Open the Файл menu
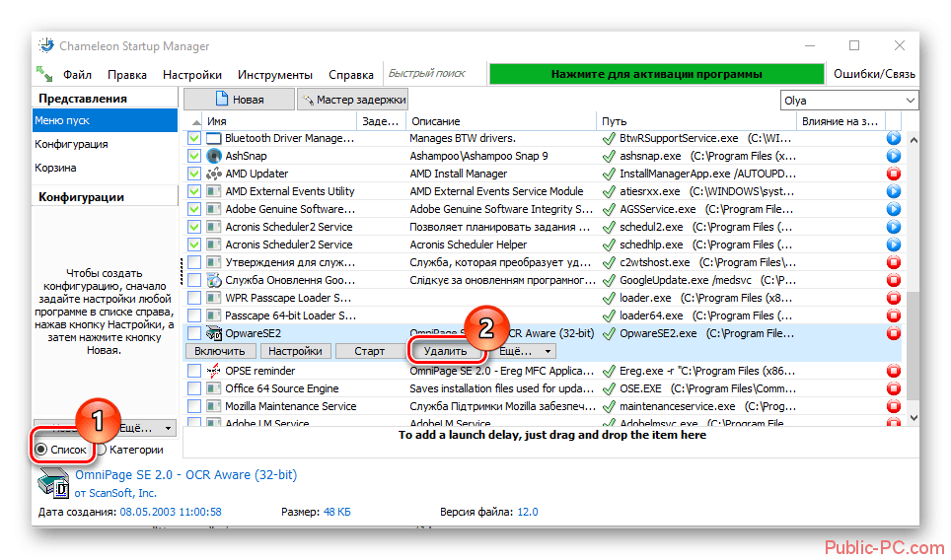This screenshot has height=560, width=951. [77, 75]
